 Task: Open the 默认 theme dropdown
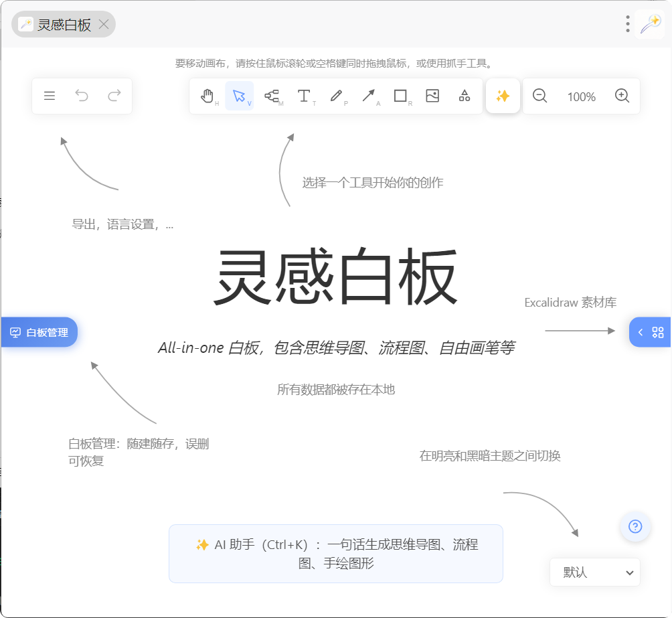(595, 572)
